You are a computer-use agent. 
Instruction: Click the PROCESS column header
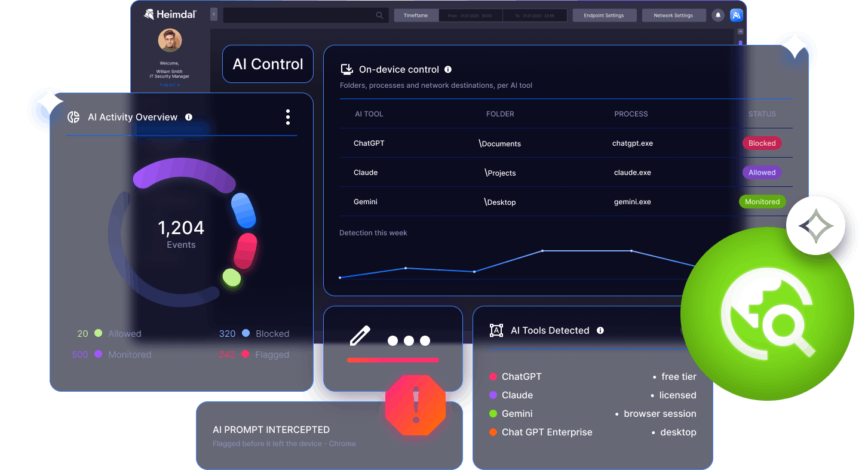631,114
